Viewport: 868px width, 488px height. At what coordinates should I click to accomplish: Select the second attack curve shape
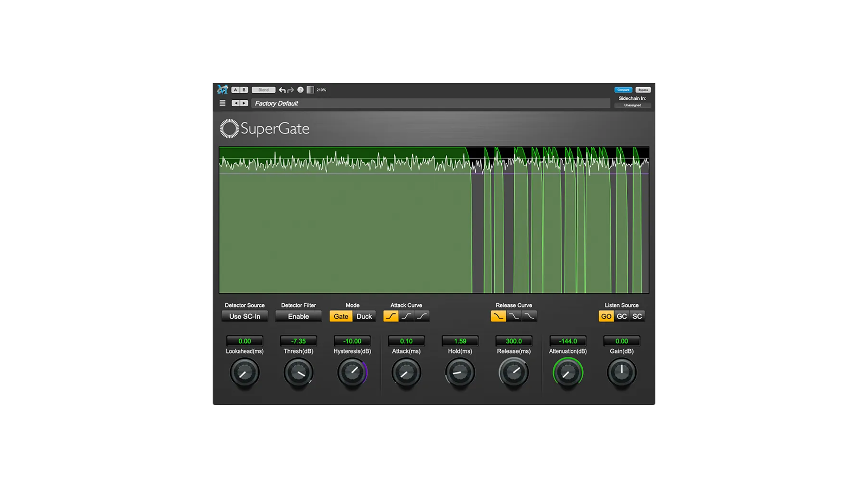coord(406,316)
